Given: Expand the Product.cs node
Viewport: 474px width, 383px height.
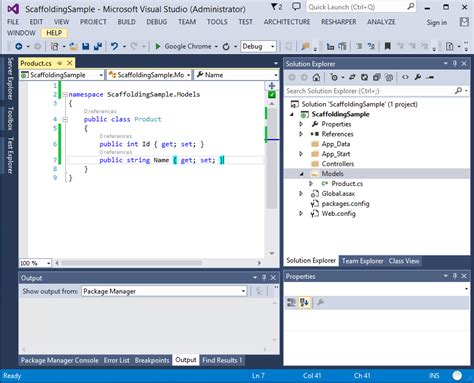Looking at the screenshot, I should click(311, 184).
